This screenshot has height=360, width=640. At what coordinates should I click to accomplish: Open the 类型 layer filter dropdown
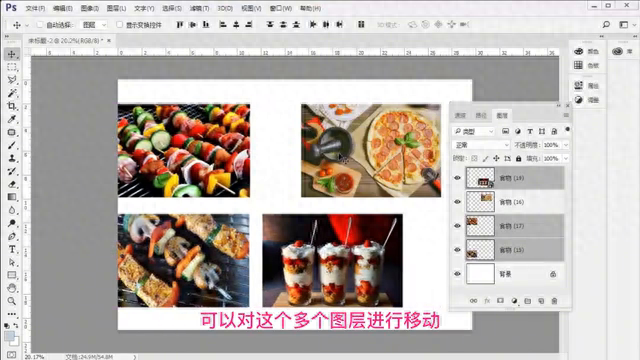(x=474, y=131)
